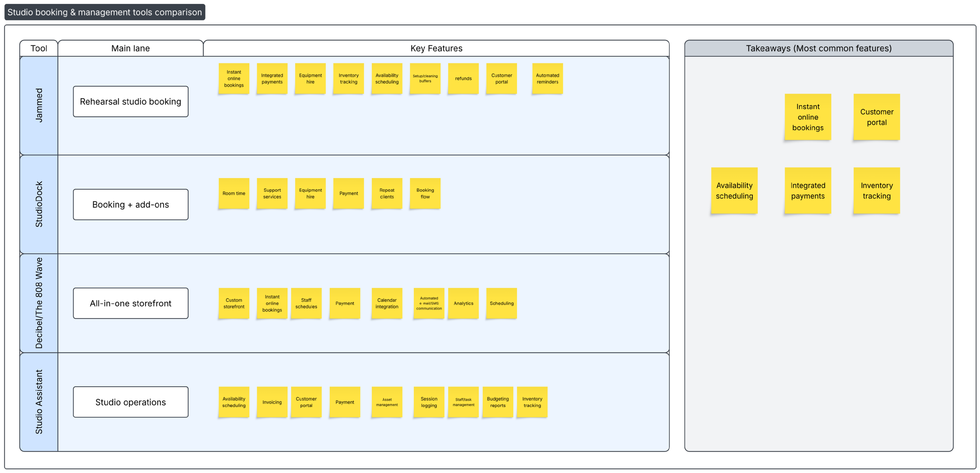Select the "Automated reminders" sticky note

click(548, 78)
